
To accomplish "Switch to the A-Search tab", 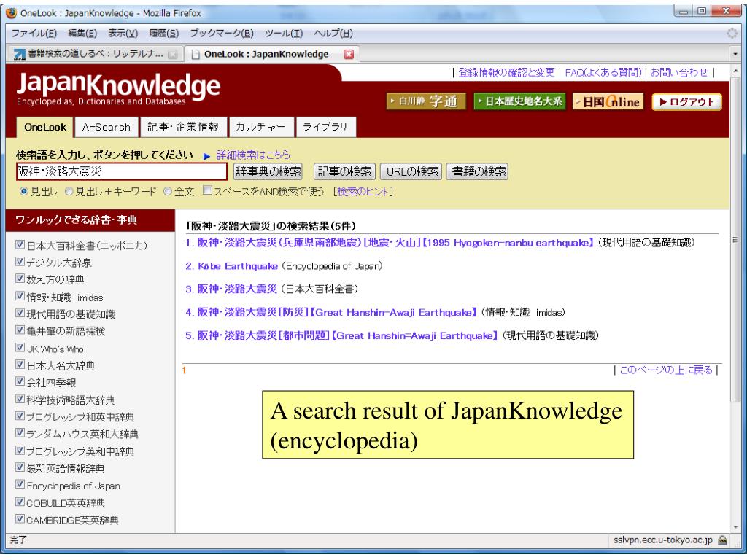I will [x=107, y=127].
